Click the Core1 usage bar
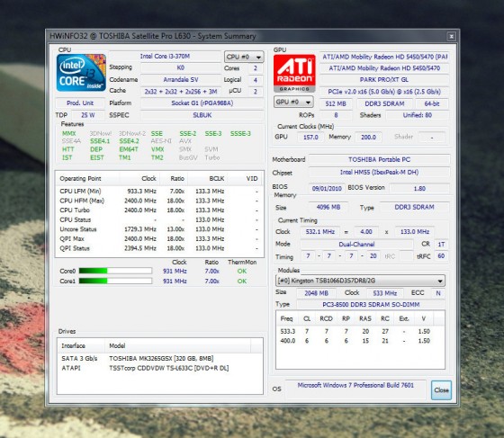The height and width of the screenshot is (438, 504). 115,281
